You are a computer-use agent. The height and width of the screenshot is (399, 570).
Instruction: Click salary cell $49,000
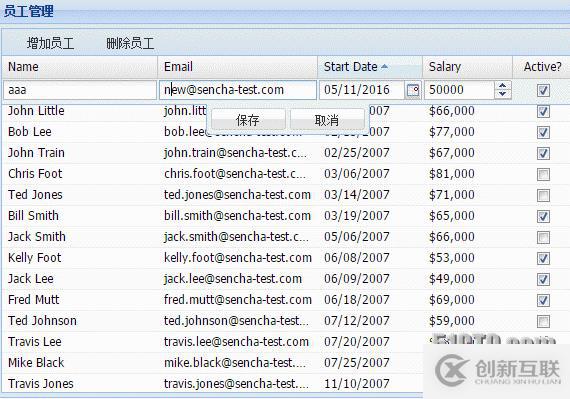[452, 279]
